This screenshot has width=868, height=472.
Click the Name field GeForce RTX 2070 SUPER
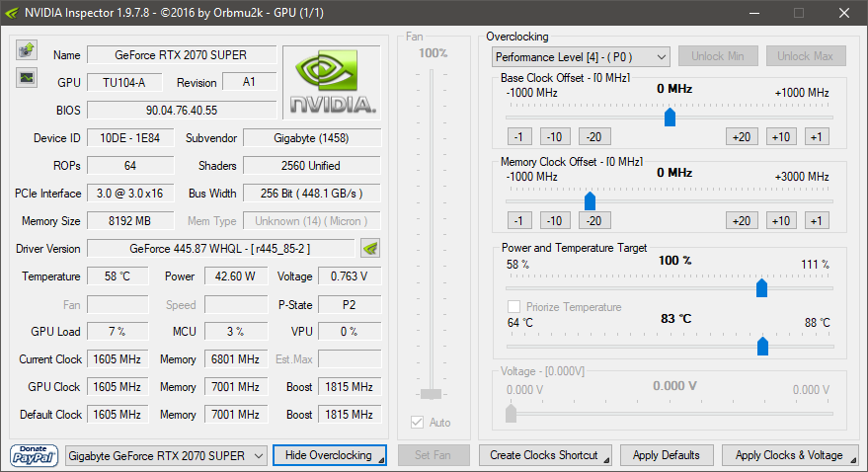182,54
